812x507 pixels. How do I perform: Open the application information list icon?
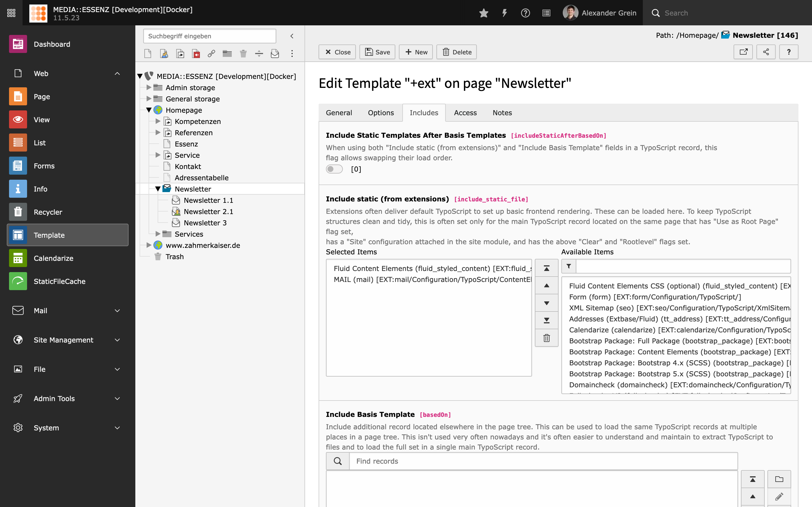[546, 13]
